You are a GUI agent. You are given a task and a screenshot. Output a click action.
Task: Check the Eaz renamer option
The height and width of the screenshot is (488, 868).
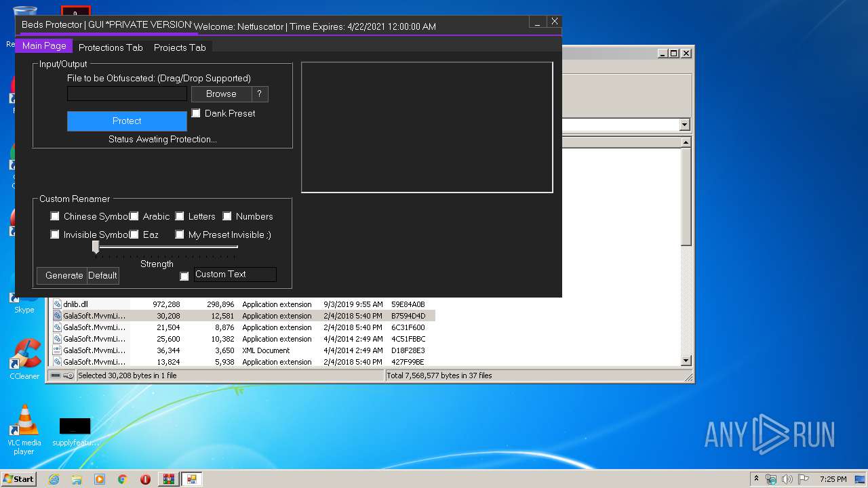point(134,235)
